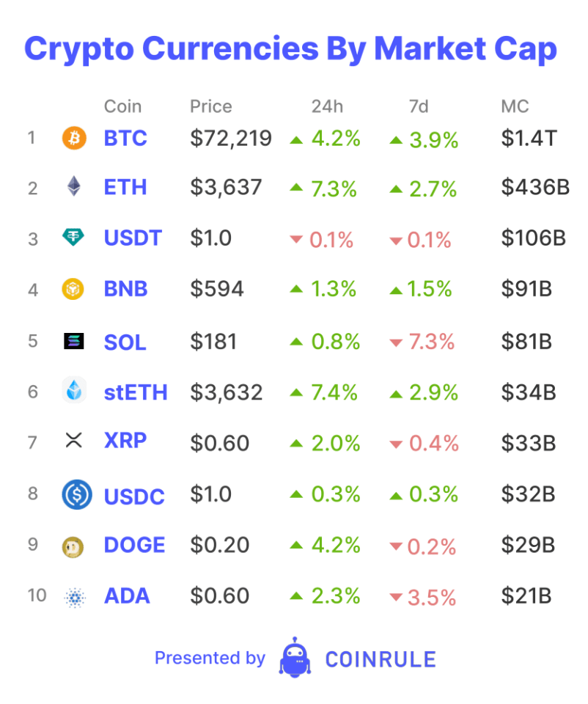Click the Solana SOL icon
The width and height of the screenshot is (588, 704).
(74, 341)
